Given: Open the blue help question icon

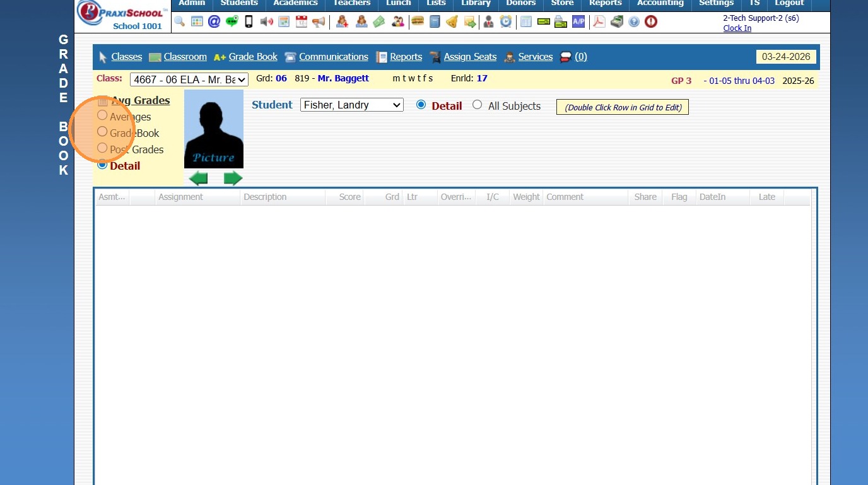Looking at the screenshot, I should click(x=634, y=21).
